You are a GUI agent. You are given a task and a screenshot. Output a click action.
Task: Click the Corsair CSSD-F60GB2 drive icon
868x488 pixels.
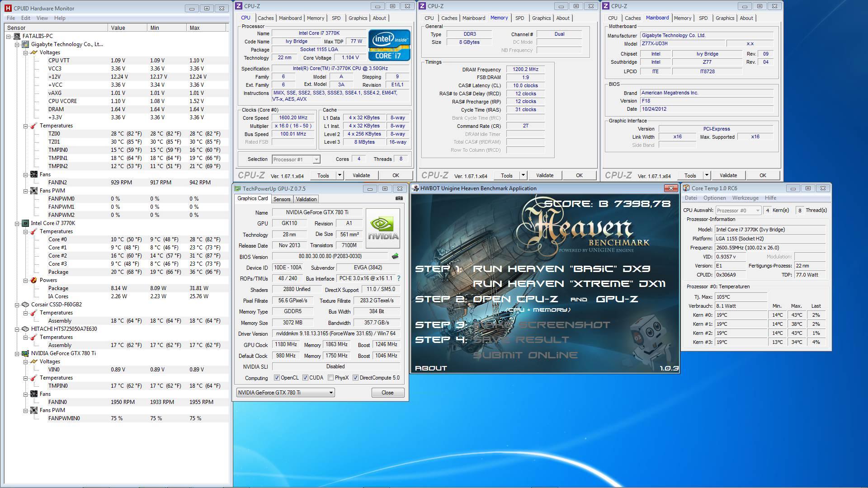(x=26, y=305)
